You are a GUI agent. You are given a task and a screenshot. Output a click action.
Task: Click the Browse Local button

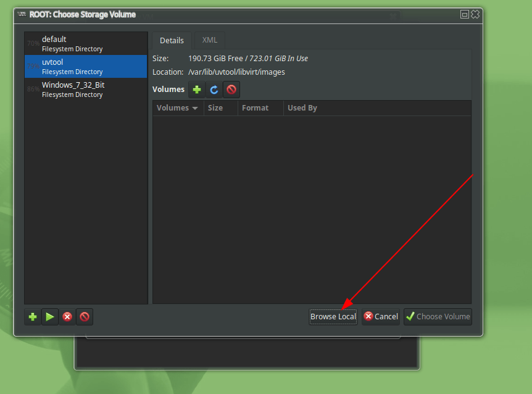333,317
